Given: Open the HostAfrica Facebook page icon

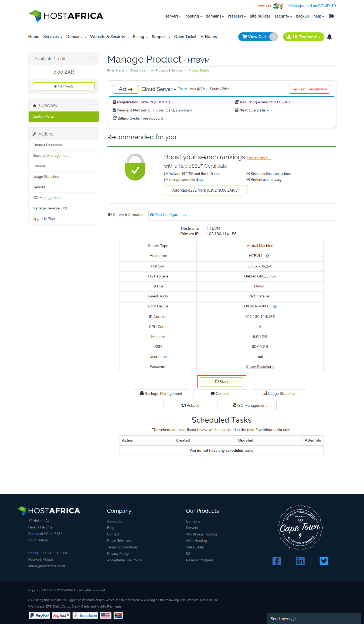Looking at the screenshot, I should (277, 561).
